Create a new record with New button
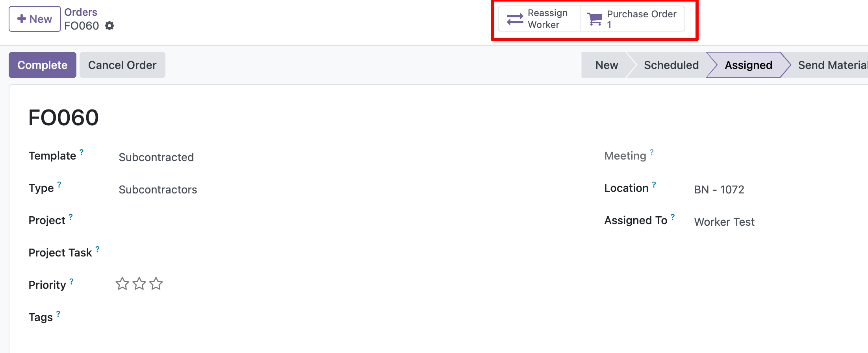Screen dimensions: 868x353 35,19
